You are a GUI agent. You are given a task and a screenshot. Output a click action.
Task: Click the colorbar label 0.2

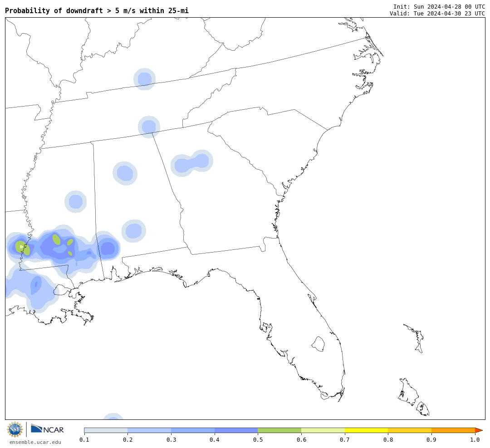(x=128, y=440)
